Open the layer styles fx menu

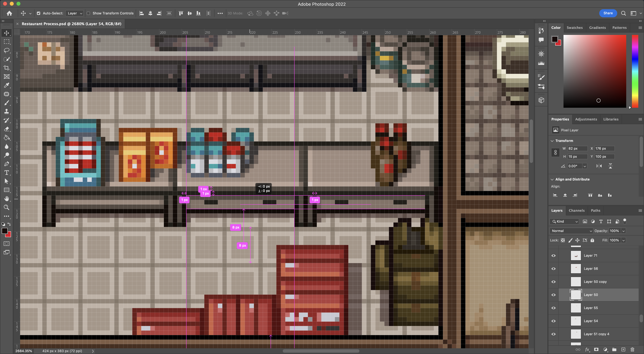point(587,349)
